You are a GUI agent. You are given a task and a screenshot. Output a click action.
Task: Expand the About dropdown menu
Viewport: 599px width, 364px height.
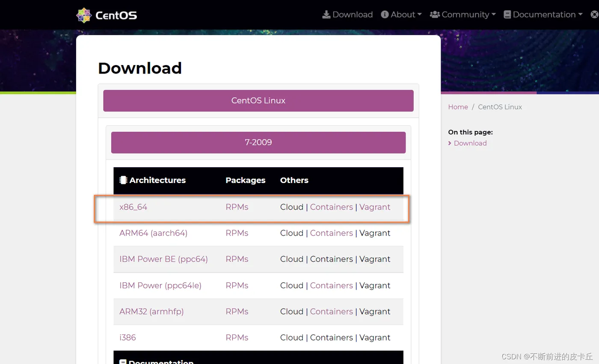coord(401,15)
